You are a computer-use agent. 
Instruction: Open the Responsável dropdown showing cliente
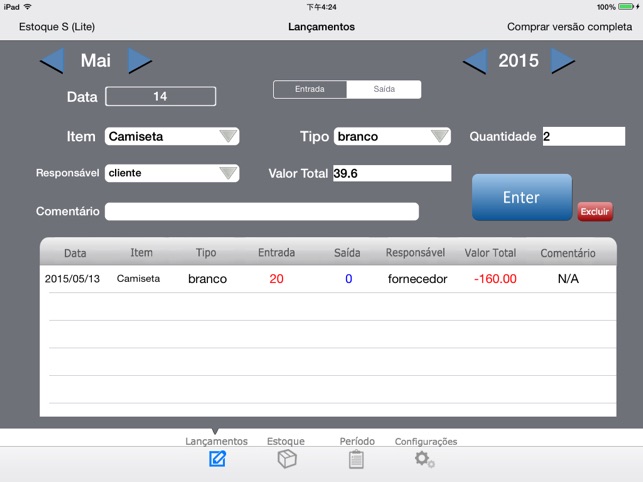(172, 173)
